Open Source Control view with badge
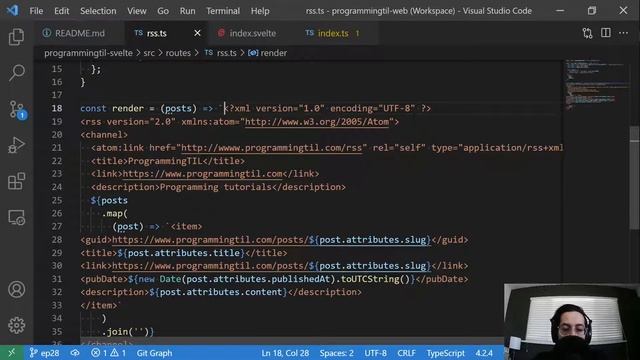 17,109
